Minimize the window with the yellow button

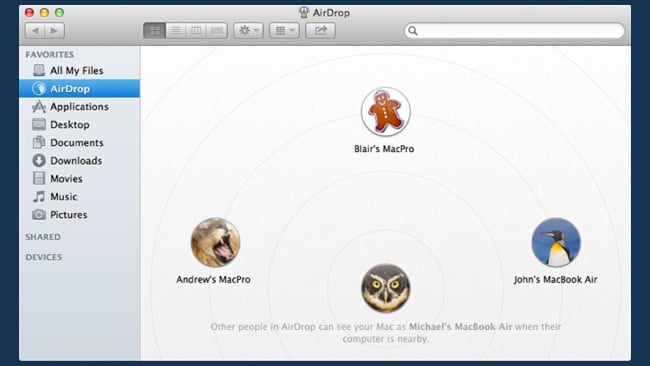point(44,12)
